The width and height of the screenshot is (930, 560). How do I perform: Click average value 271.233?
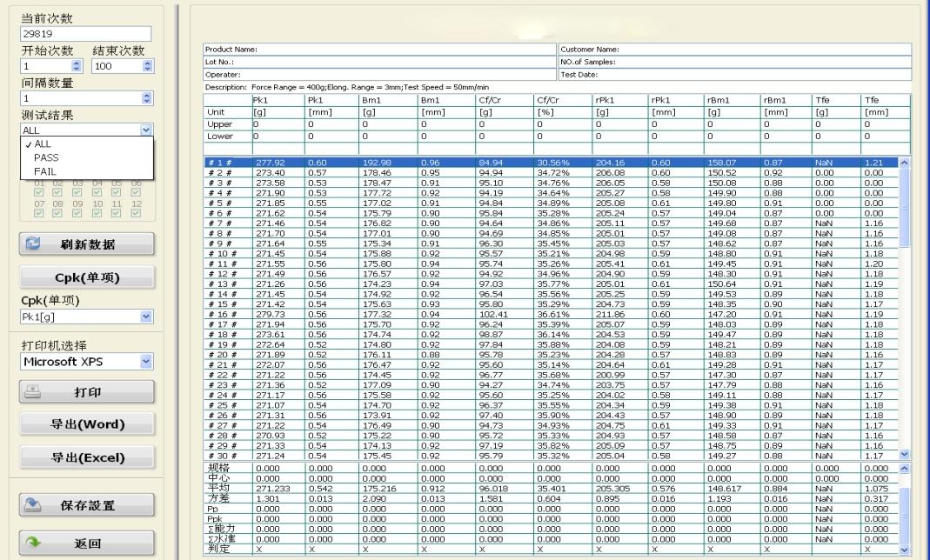click(271, 489)
